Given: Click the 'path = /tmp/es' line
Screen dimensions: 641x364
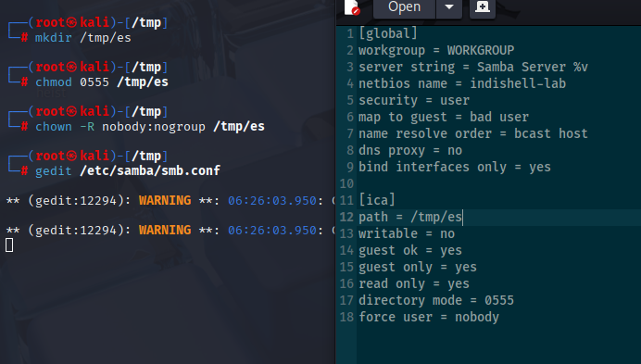Looking at the screenshot, I should click(x=410, y=217).
